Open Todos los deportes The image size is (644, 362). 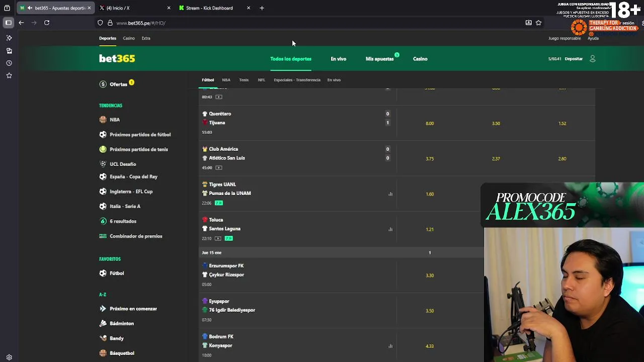click(291, 59)
